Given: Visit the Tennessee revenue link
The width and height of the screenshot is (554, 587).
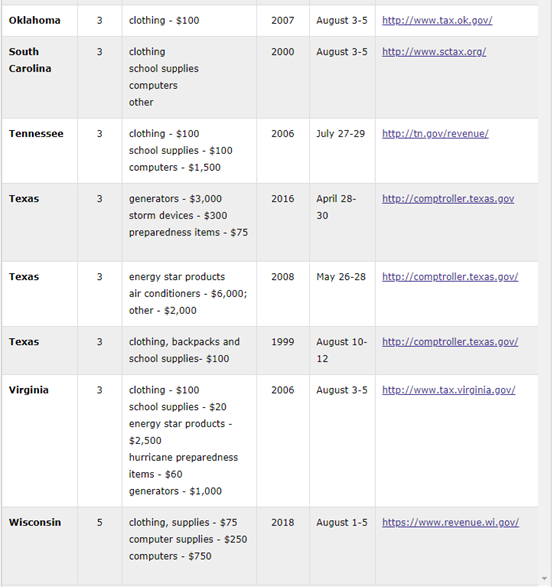Looking at the screenshot, I should [435, 134].
